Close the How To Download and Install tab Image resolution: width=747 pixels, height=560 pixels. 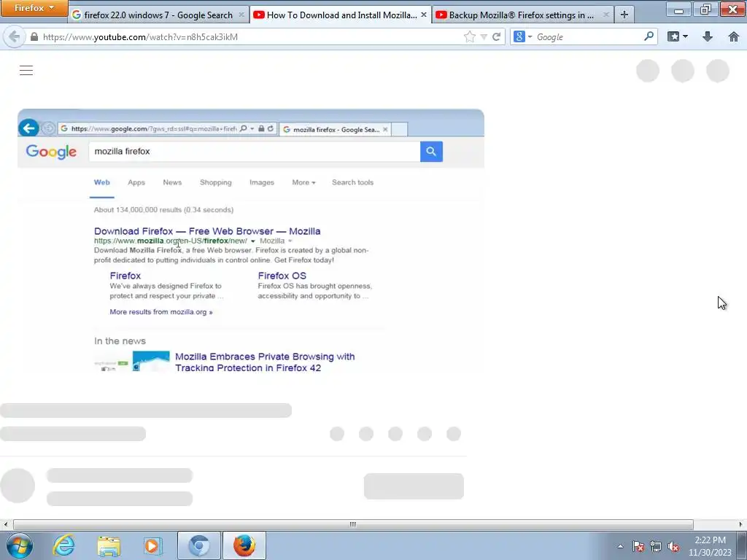[x=424, y=15]
